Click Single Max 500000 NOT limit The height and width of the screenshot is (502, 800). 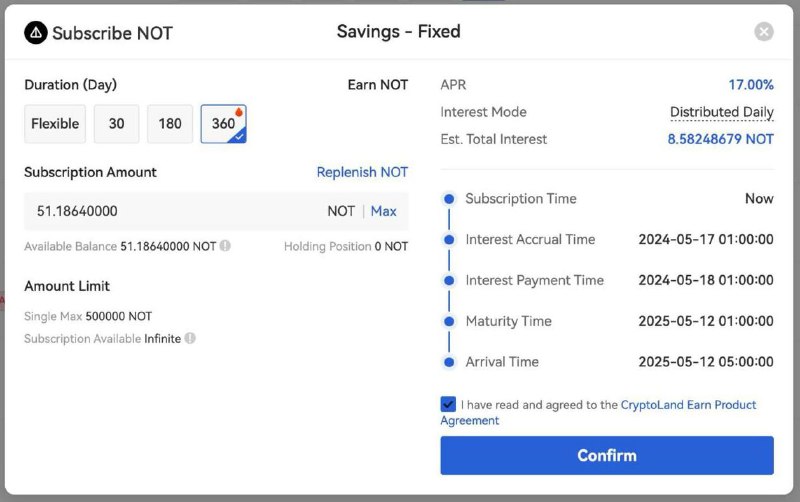(x=88, y=316)
